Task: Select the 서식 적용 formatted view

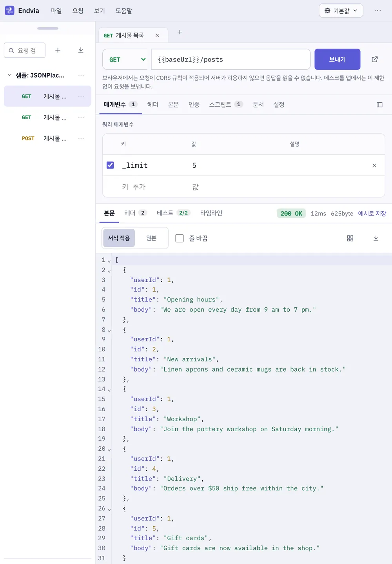Action: pyautogui.click(x=119, y=238)
